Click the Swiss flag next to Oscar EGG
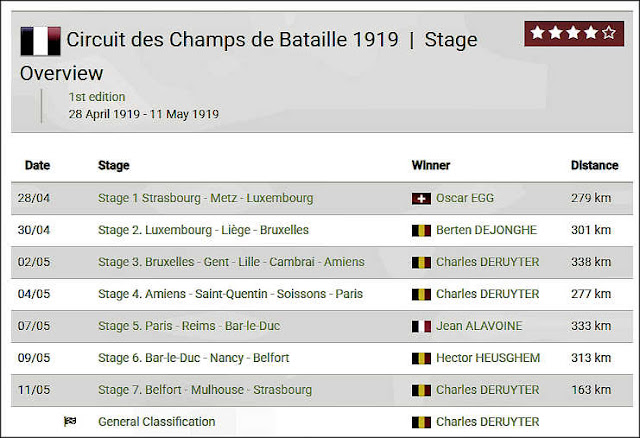The height and width of the screenshot is (438, 640). click(x=421, y=198)
